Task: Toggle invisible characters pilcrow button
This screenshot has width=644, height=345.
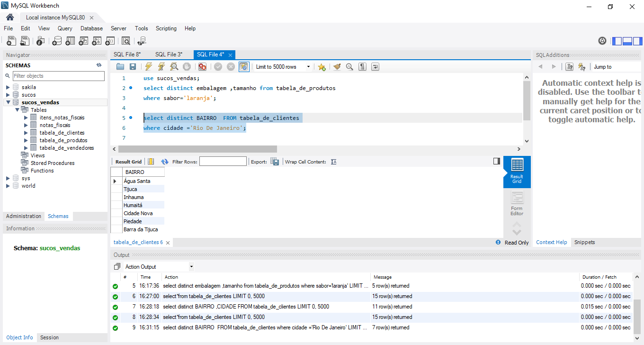Action: pyautogui.click(x=362, y=67)
